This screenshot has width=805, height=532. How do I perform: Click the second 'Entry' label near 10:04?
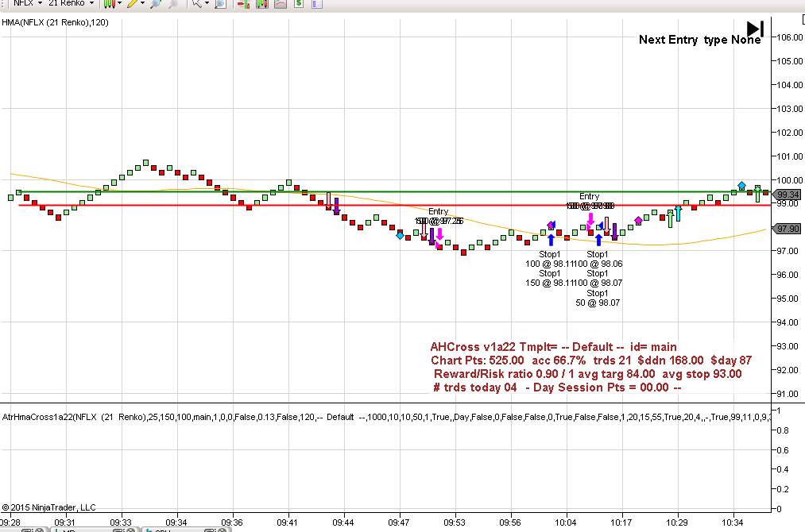589,196
